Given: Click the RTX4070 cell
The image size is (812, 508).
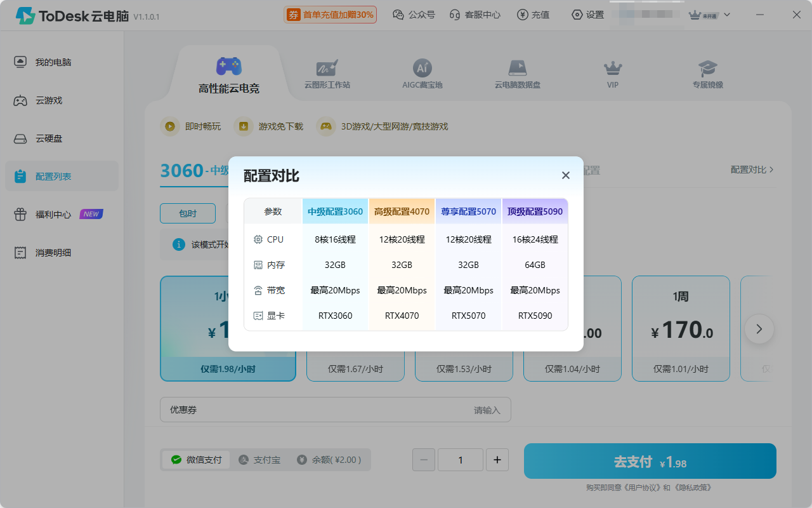Looking at the screenshot, I should pyautogui.click(x=402, y=316).
